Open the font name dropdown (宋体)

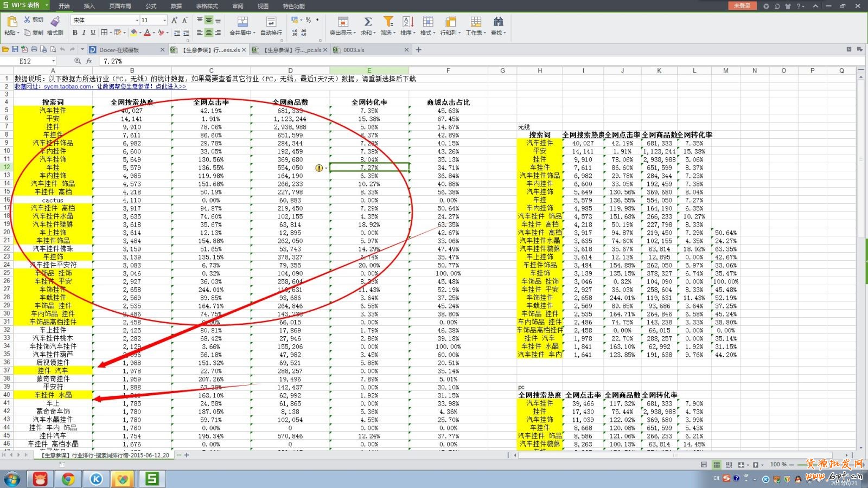137,20
